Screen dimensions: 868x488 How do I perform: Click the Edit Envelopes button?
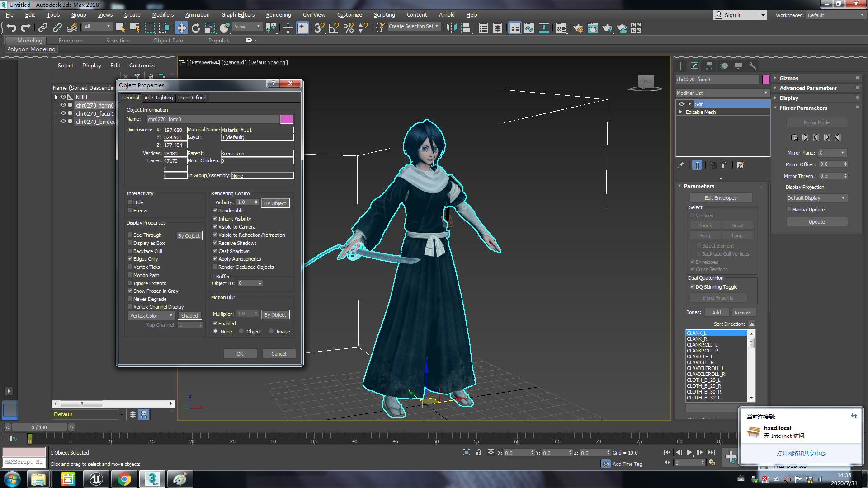click(x=720, y=198)
